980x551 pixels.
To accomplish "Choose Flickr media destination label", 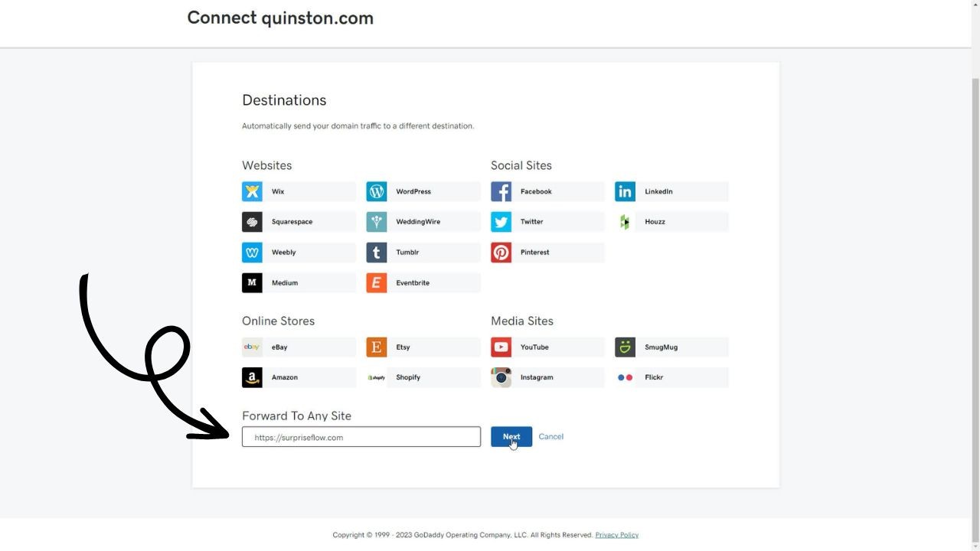I will pos(654,377).
